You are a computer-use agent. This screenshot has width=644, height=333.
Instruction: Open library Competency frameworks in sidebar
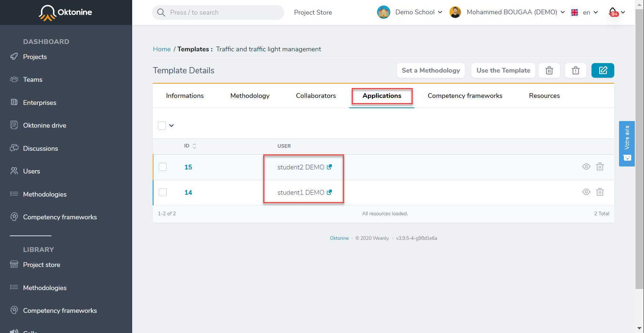tap(60, 311)
